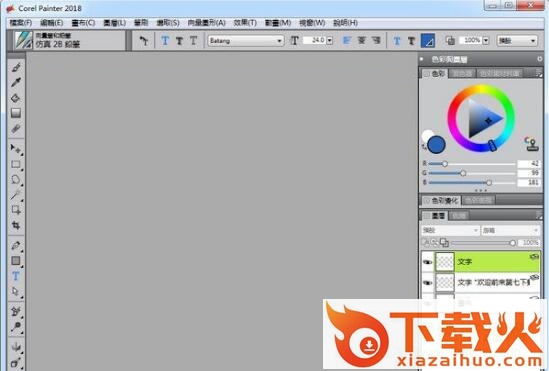The image size is (549, 371).
Task: Open the 效果(T) menu
Action: tap(245, 23)
